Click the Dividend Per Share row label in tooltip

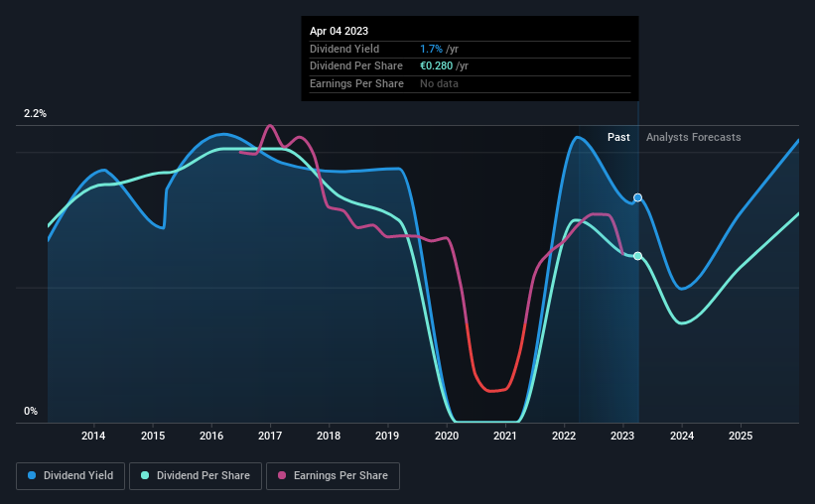click(356, 66)
